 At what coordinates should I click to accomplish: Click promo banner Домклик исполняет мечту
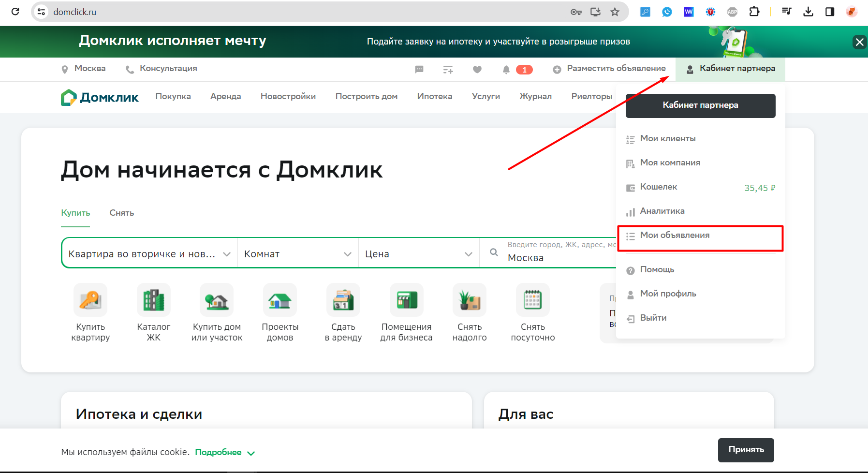(173, 41)
